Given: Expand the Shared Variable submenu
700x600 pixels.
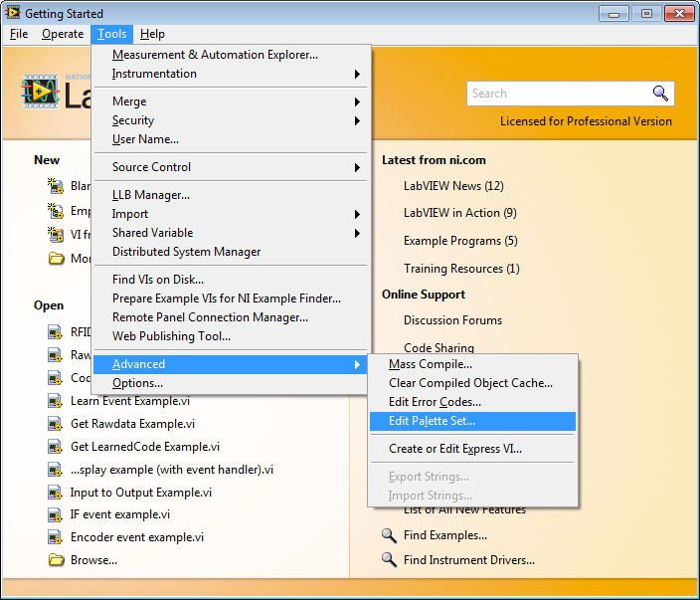Looking at the screenshot, I should (x=231, y=233).
